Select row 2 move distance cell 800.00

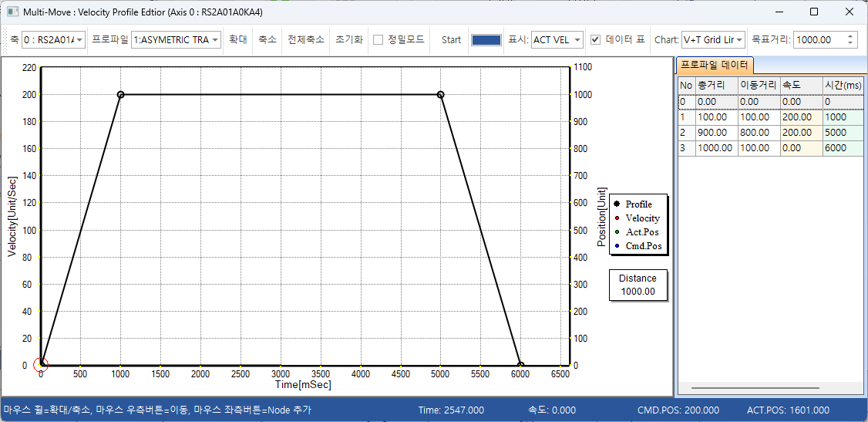(759, 133)
